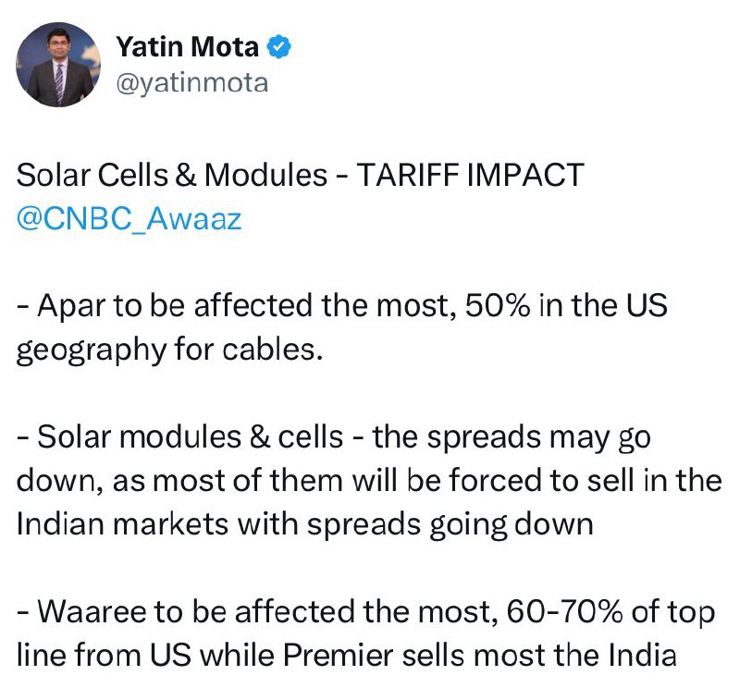This screenshot has height=700, width=740.
Task: Click the phrase 'spreads going down'
Action: coord(450,525)
